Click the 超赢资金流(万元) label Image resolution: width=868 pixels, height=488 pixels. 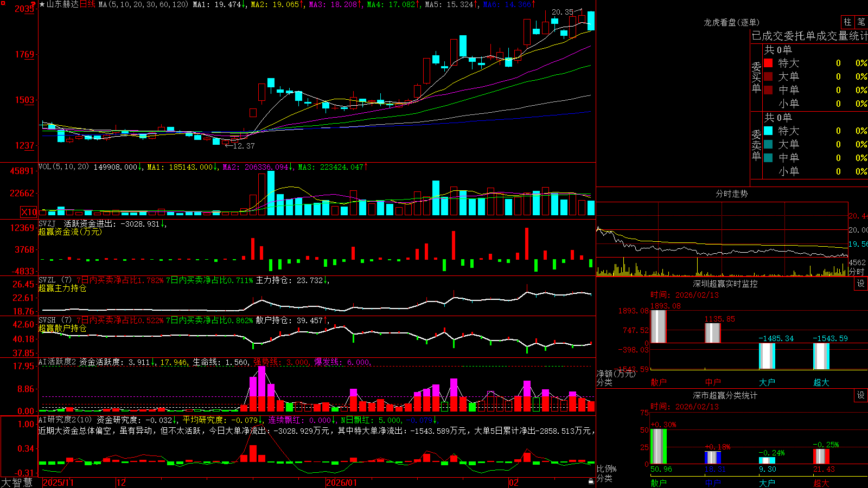[70, 232]
